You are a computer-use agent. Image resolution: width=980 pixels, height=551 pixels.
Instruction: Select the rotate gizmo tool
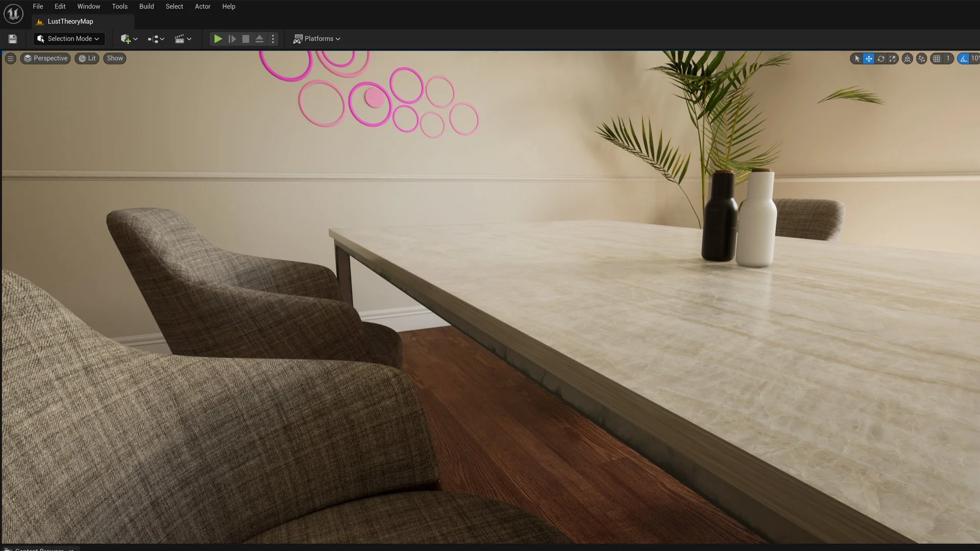point(881,59)
